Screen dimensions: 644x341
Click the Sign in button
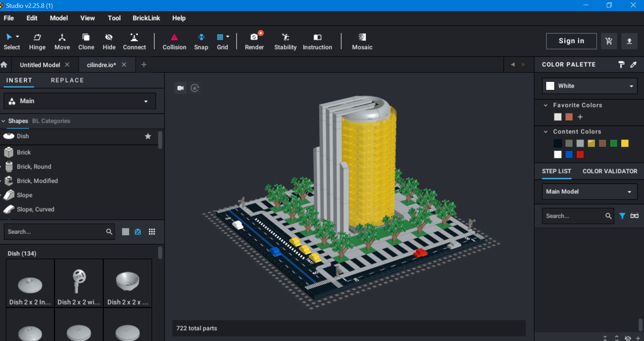coord(571,41)
